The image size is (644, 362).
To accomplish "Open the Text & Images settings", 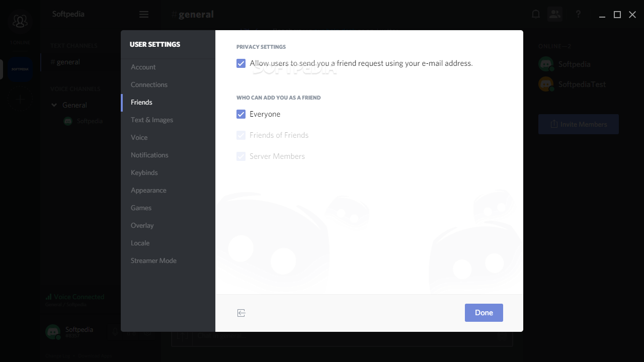I will coord(168,120).
